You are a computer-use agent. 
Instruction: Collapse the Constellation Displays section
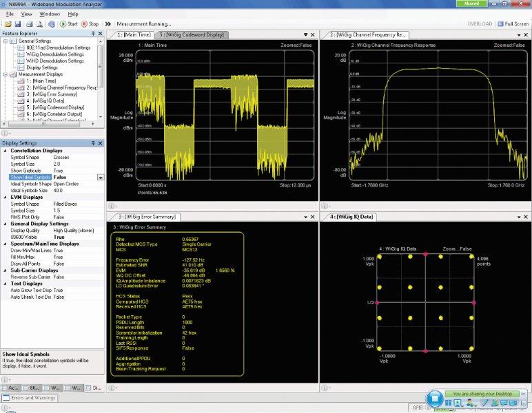[x=5, y=150]
